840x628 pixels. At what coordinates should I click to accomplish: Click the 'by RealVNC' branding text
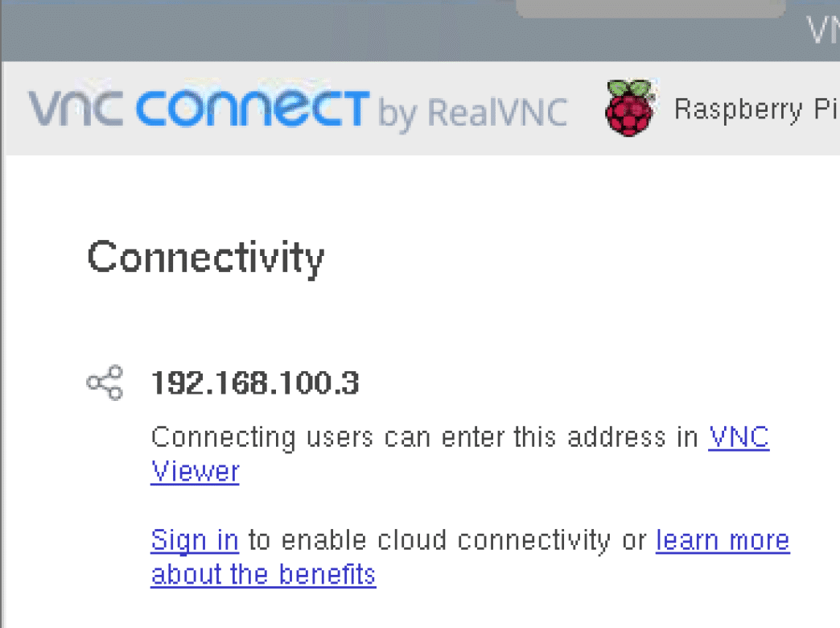(x=472, y=114)
